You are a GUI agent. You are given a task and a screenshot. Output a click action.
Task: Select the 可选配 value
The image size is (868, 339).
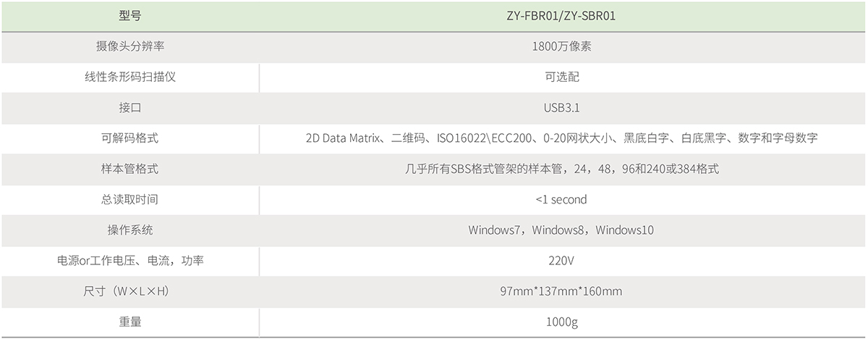point(561,77)
